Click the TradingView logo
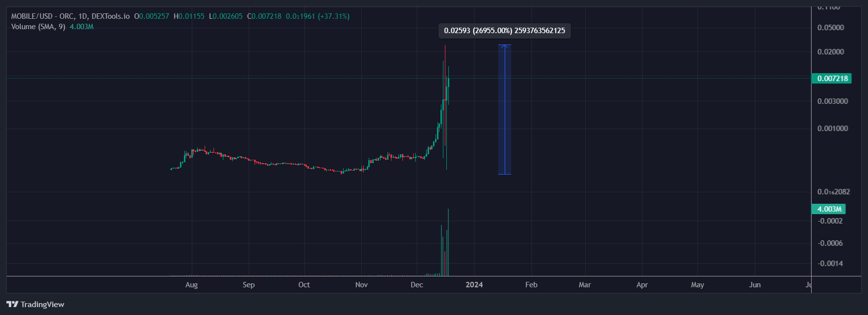This screenshot has height=315, width=868. click(35, 304)
